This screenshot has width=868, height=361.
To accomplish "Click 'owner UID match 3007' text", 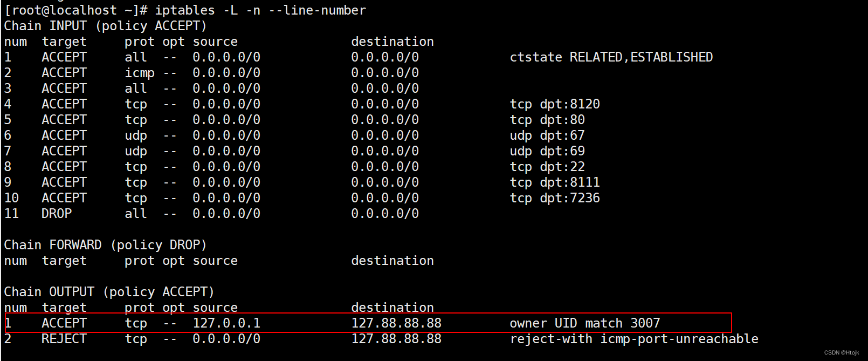I will [x=585, y=323].
